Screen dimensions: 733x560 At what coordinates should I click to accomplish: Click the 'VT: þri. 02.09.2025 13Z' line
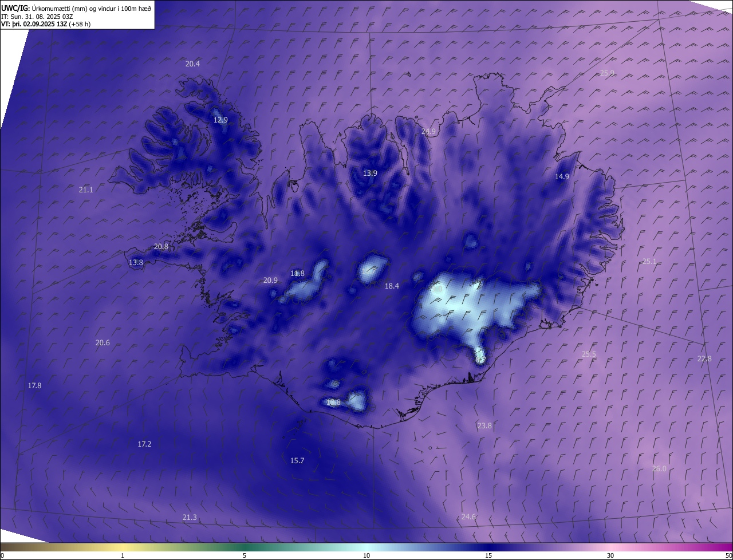point(46,24)
